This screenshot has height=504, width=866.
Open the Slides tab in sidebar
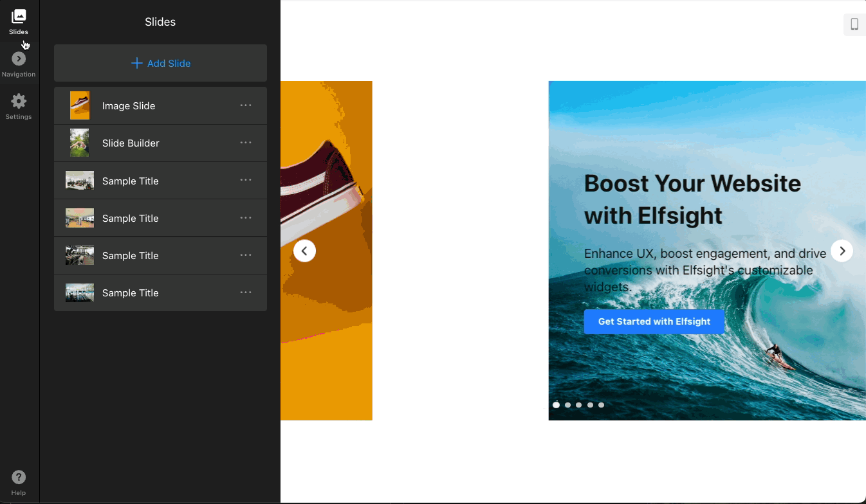[x=19, y=22]
